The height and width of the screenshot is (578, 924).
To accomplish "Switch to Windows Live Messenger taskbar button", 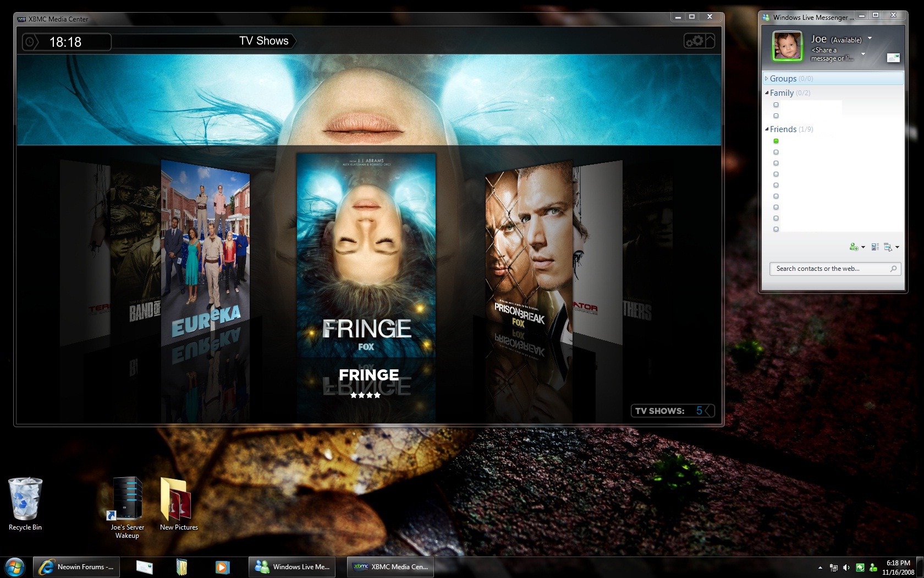I will (x=291, y=567).
